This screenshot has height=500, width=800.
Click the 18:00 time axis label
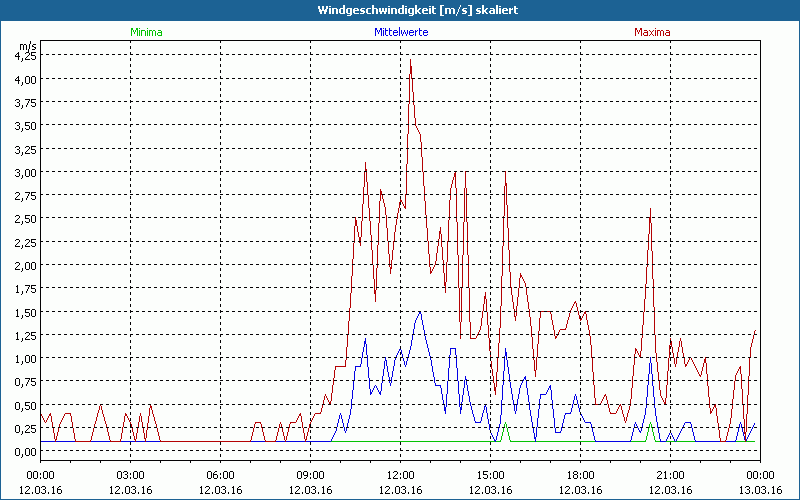coord(580,474)
